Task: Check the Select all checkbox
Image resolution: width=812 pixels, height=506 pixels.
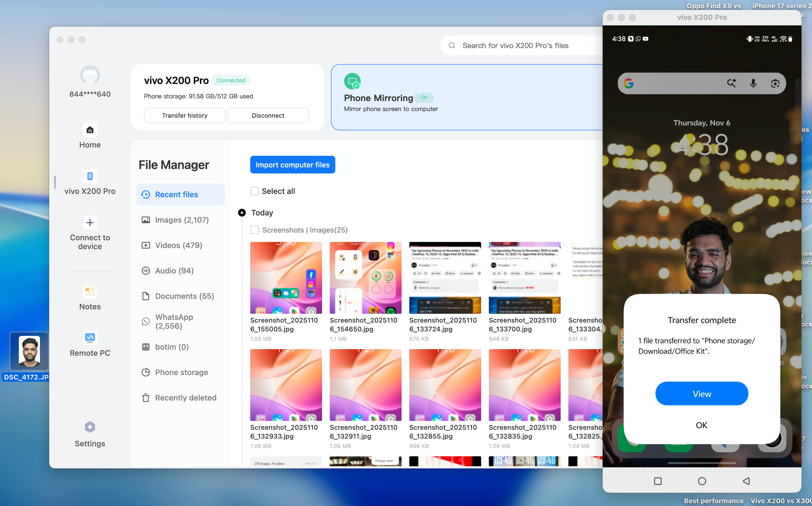Action: point(255,191)
